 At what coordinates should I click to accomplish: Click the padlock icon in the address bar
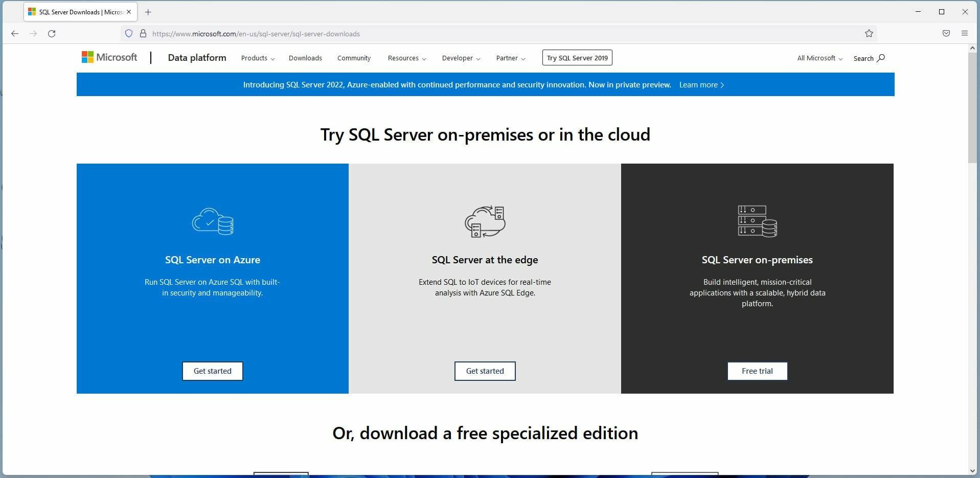pos(143,33)
